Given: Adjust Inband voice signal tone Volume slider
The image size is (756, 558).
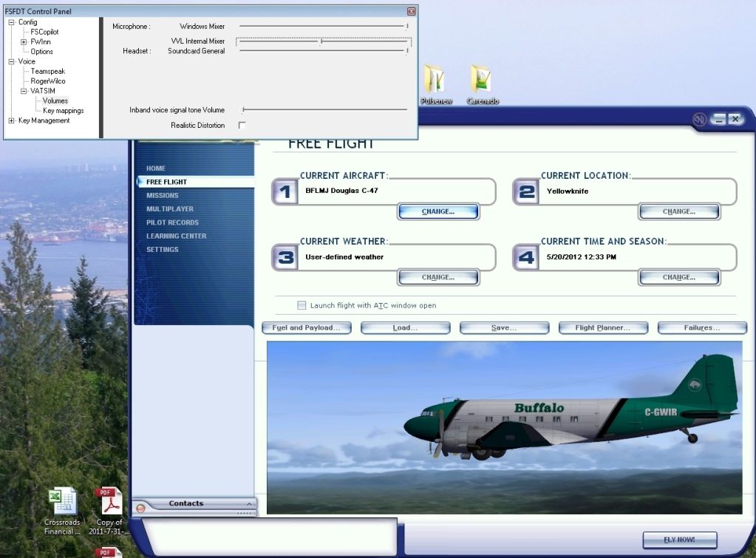Looking at the screenshot, I should (x=325, y=110).
